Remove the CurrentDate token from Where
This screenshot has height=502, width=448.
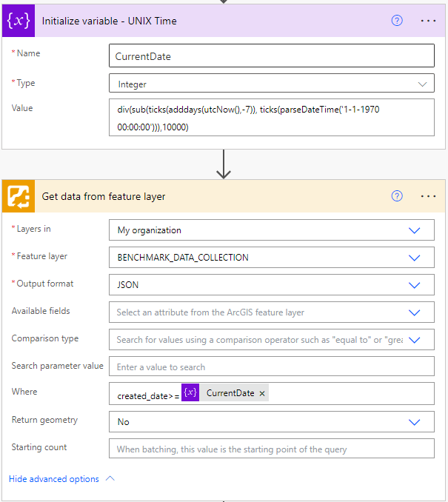click(x=261, y=394)
